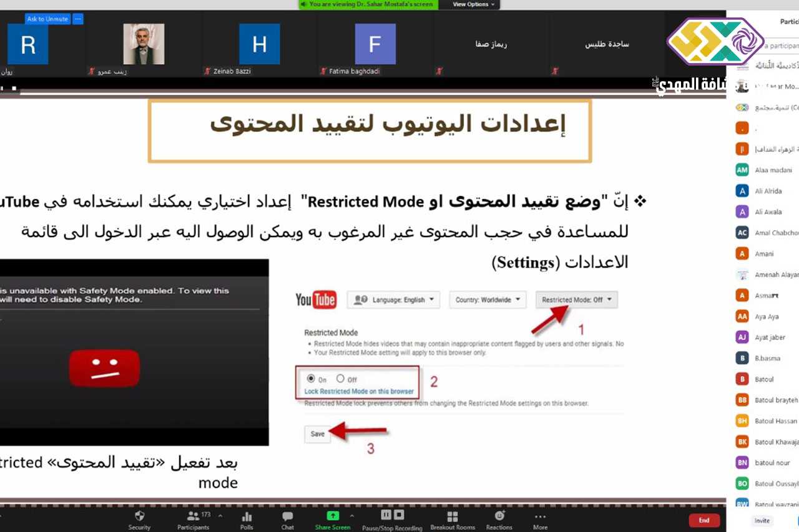
Task: Click the red End meeting button
Action: pos(703,520)
